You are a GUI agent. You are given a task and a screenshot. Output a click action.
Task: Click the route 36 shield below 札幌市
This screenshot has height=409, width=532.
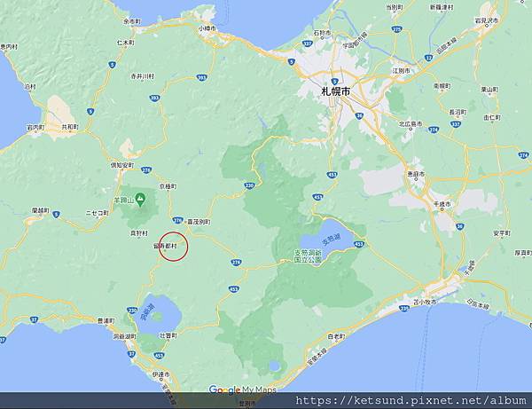pyautogui.click(x=360, y=116)
